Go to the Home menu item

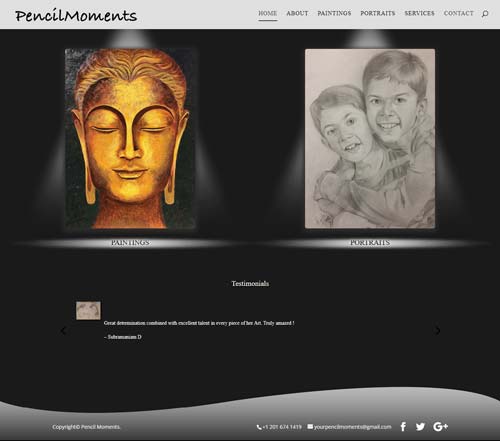click(x=267, y=13)
